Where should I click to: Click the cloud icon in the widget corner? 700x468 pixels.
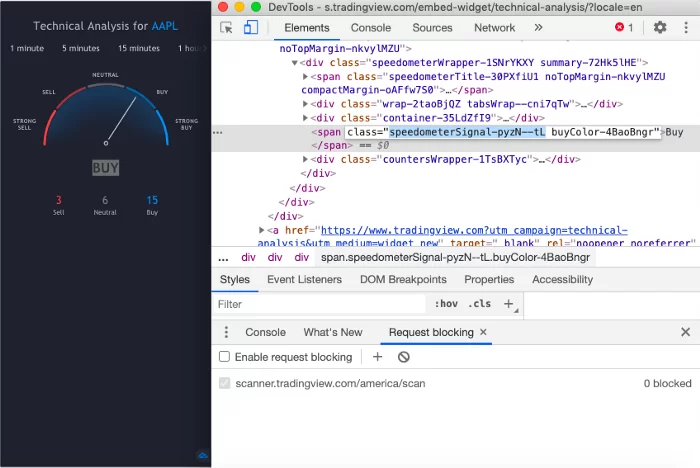click(203, 455)
